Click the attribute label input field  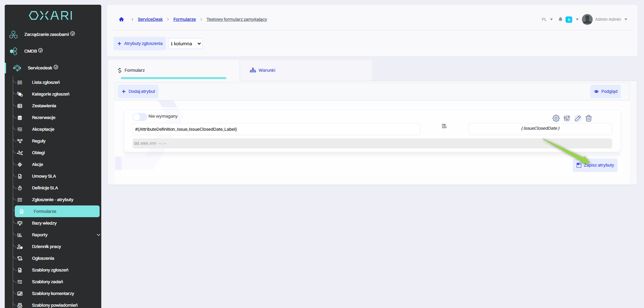click(x=276, y=129)
